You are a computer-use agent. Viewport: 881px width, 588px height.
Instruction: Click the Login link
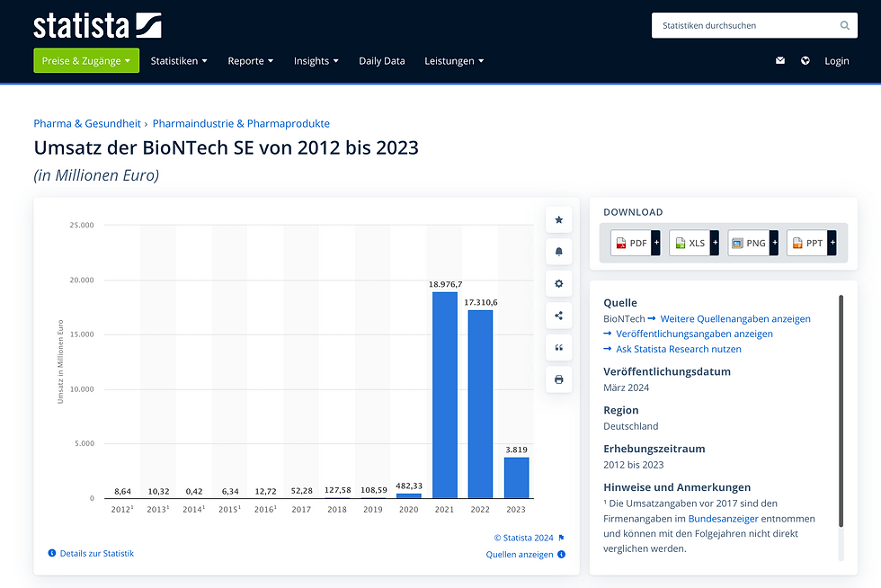pos(837,61)
